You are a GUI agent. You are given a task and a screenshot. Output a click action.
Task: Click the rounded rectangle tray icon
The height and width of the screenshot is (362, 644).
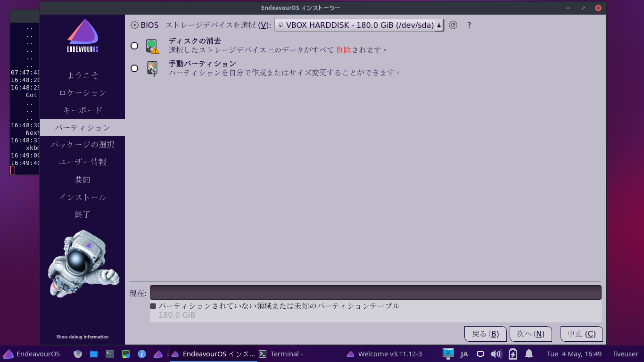480,354
